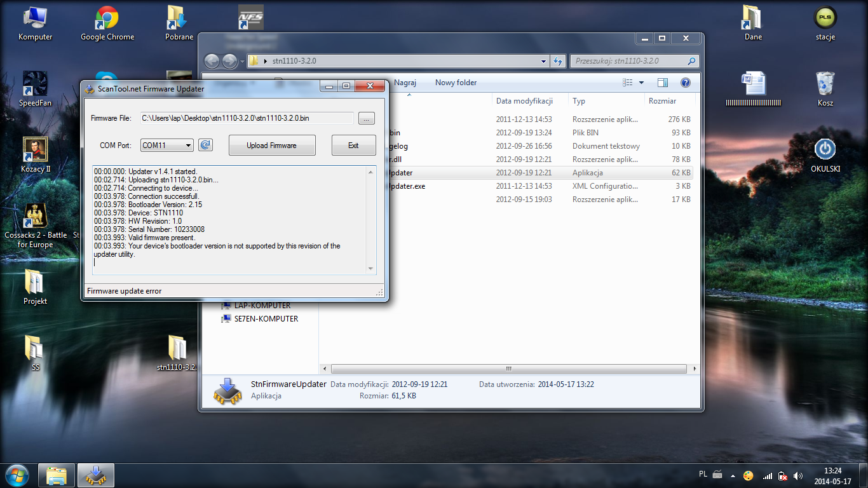Select SE7EN-KOMPUTER in the navigation pane
This screenshot has width=868, height=488.
tap(259, 319)
